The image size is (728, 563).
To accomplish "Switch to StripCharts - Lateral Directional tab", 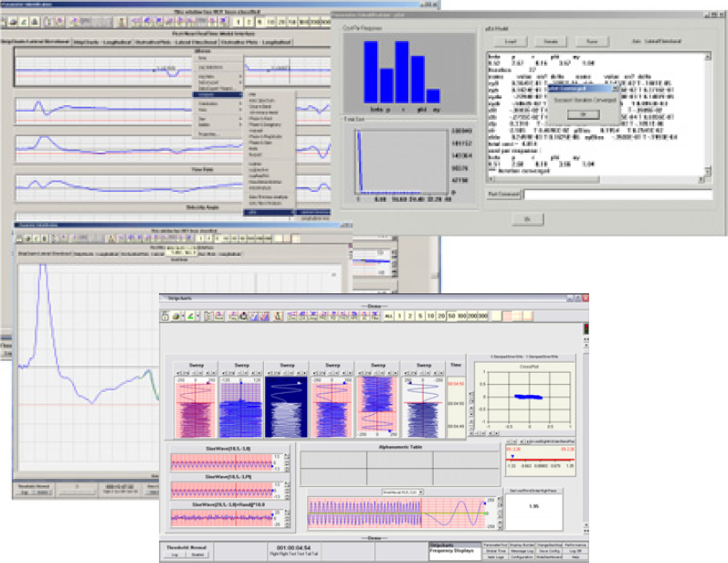I will [36, 42].
